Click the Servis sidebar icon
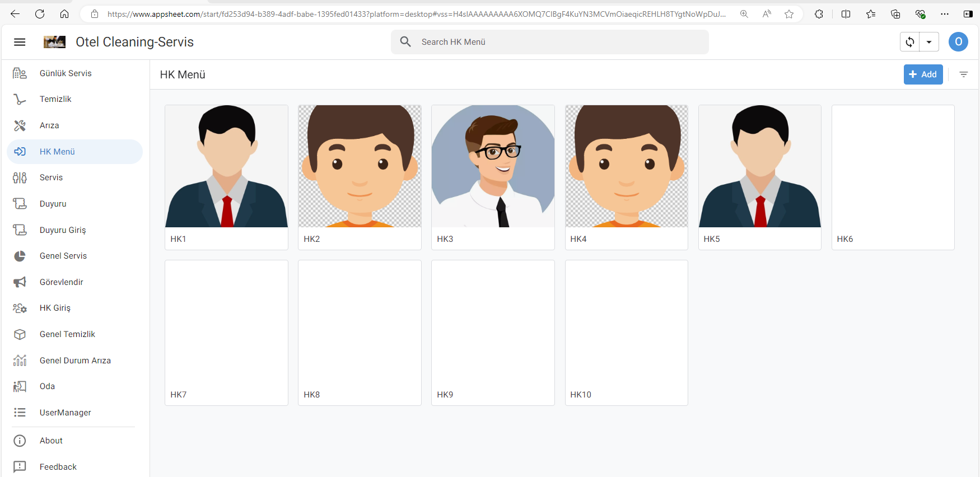 coord(20,177)
